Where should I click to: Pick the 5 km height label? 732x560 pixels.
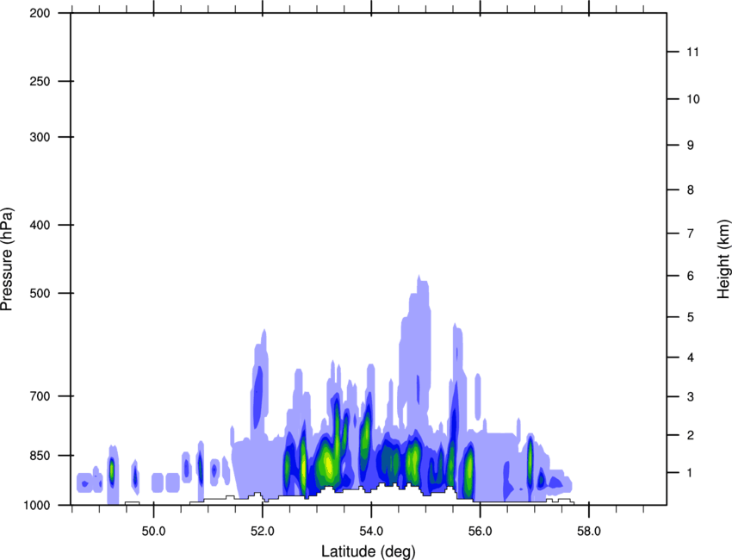tap(690, 317)
